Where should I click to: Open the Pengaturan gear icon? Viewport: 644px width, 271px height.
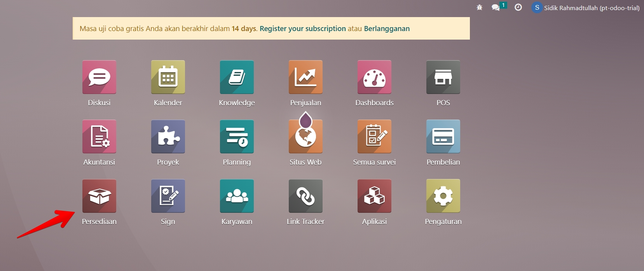(443, 196)
